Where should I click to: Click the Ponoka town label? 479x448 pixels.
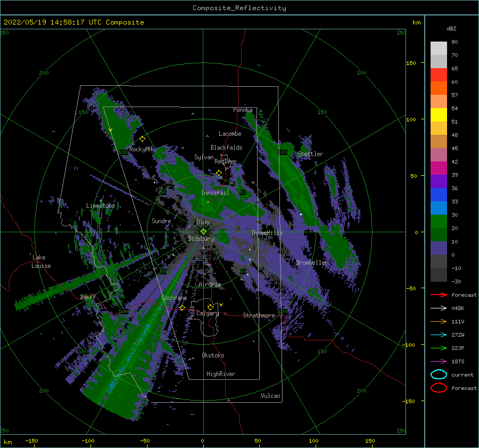tap(243, 110)
